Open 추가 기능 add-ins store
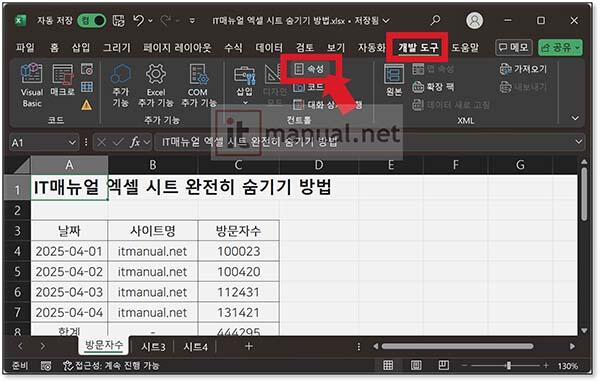 (121, 85)
